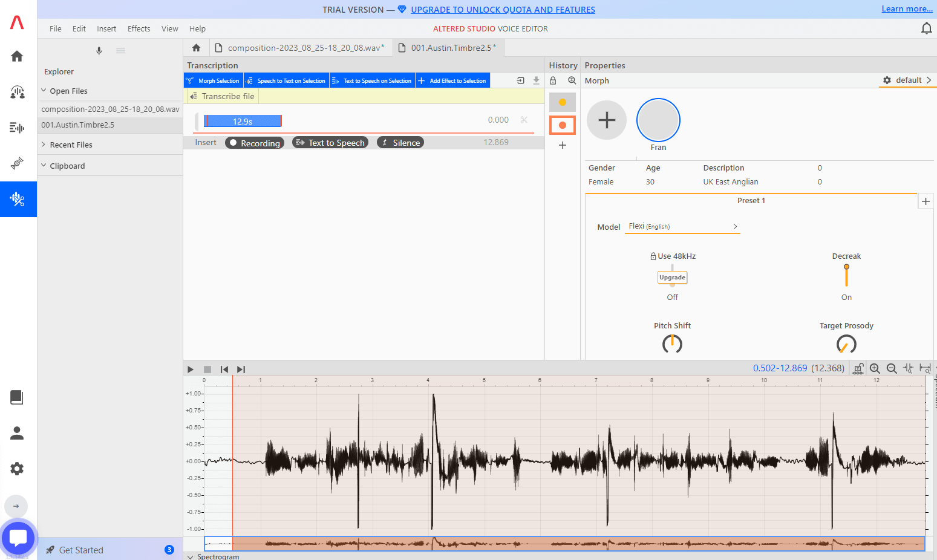
Task: Expand the sidebar with arrow button
Action: click(x=16, y=506)
